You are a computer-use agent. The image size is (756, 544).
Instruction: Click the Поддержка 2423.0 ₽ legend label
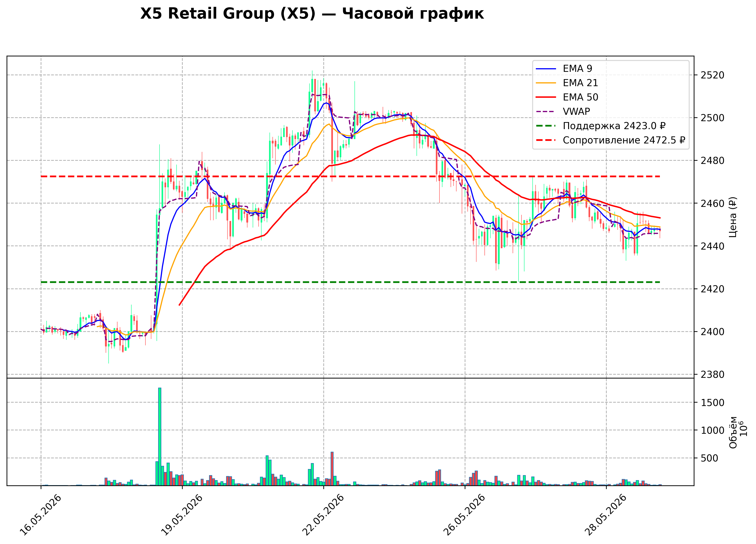[614, 126]
